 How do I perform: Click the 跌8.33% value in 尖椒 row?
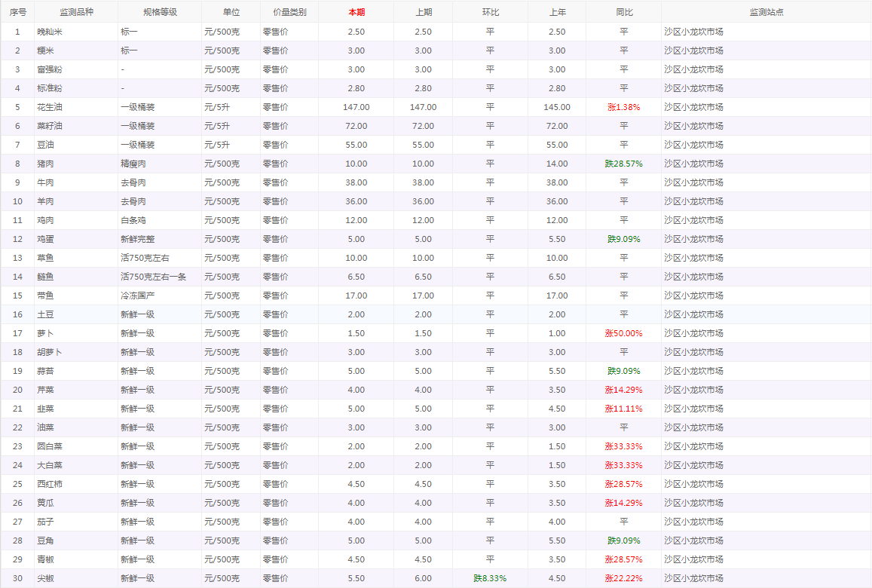coord(490,578)
